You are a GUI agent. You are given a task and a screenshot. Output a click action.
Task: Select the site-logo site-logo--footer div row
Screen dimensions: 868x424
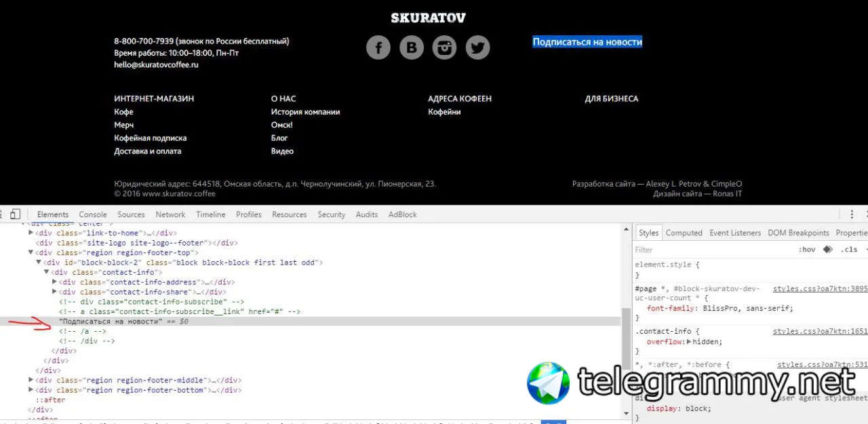pos(136,243)
